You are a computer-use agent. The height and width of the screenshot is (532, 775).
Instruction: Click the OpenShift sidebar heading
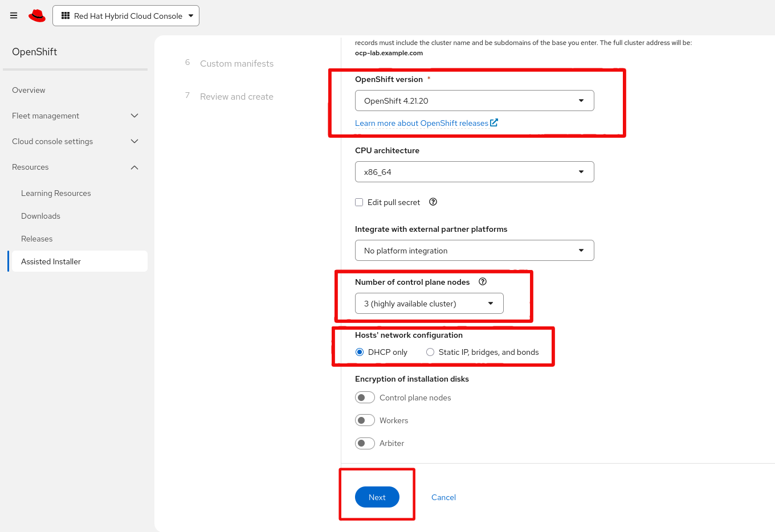(x=35, y=52)
